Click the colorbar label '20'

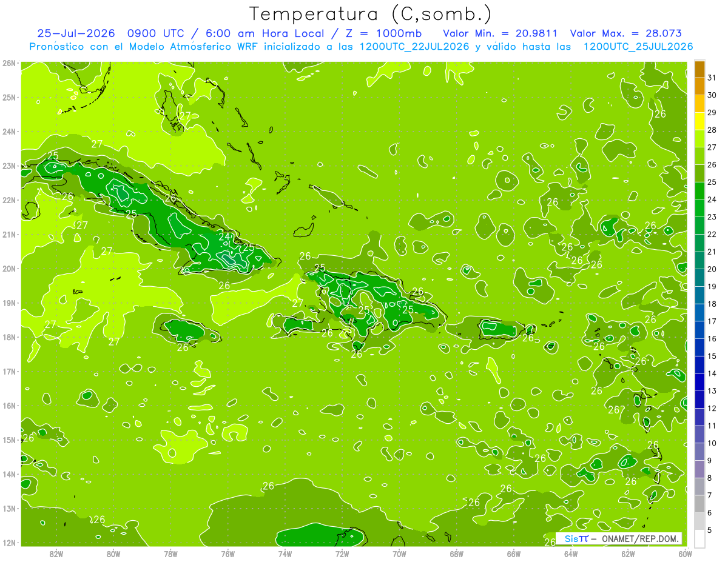point(712,269)
